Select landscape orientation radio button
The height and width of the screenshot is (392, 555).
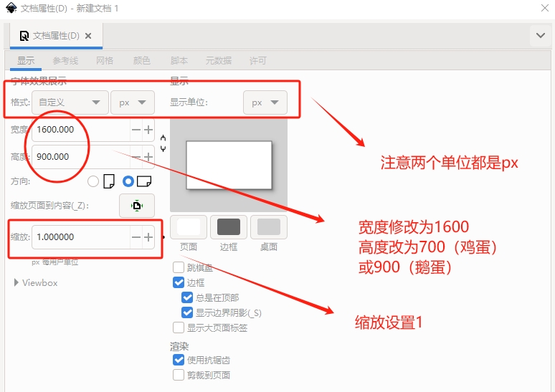click(x=129, y=181)
